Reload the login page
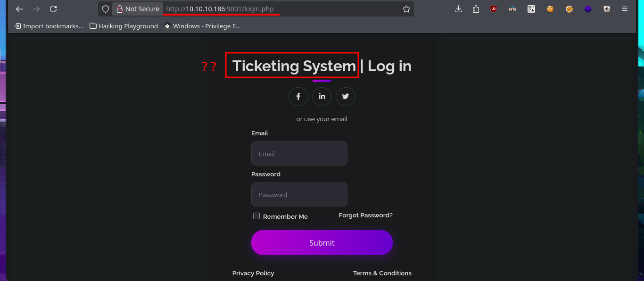 pos(53,9)
